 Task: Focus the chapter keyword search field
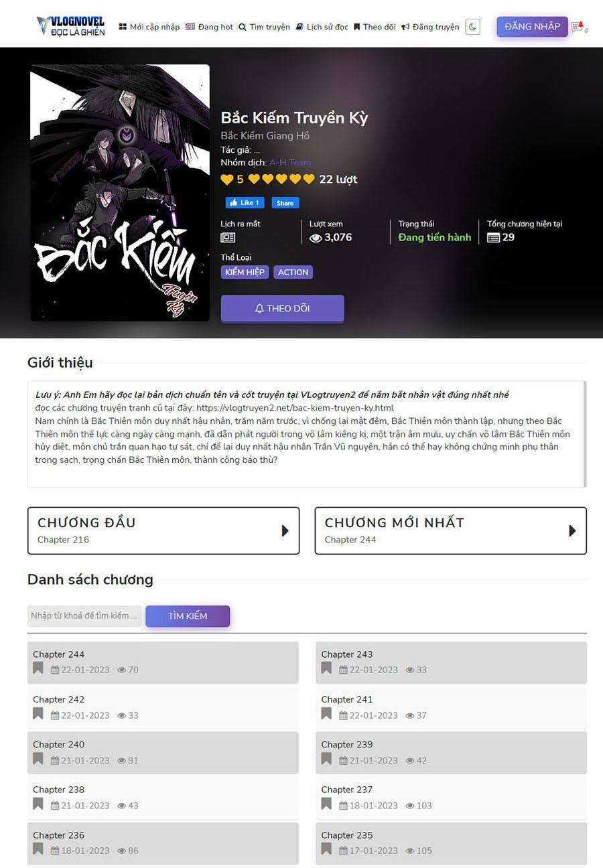tap(84, 616)
